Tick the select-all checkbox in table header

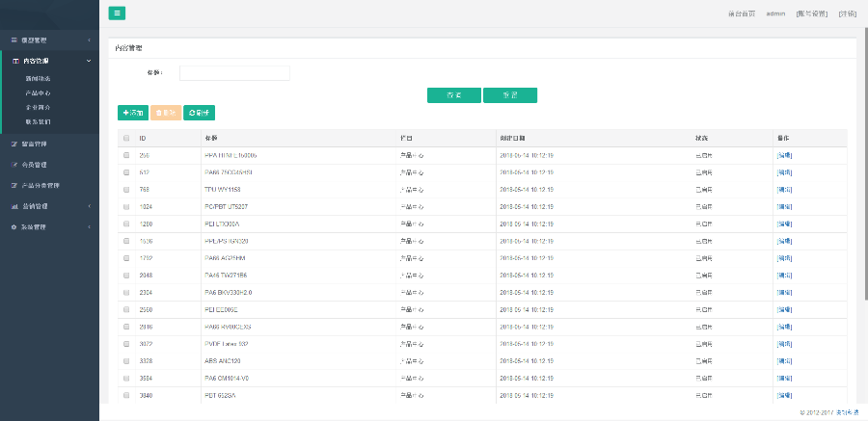point(126,138)
